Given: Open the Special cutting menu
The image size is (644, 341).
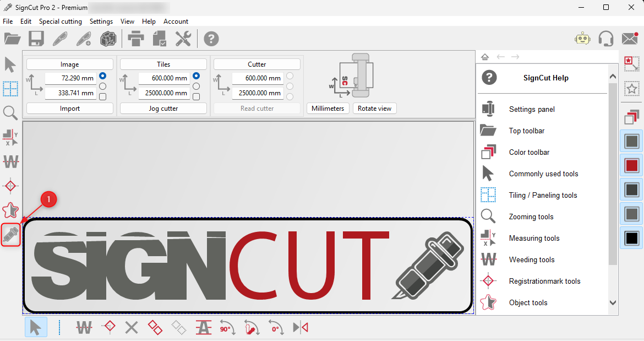Looking at the screenshot, I should (61, 21).
